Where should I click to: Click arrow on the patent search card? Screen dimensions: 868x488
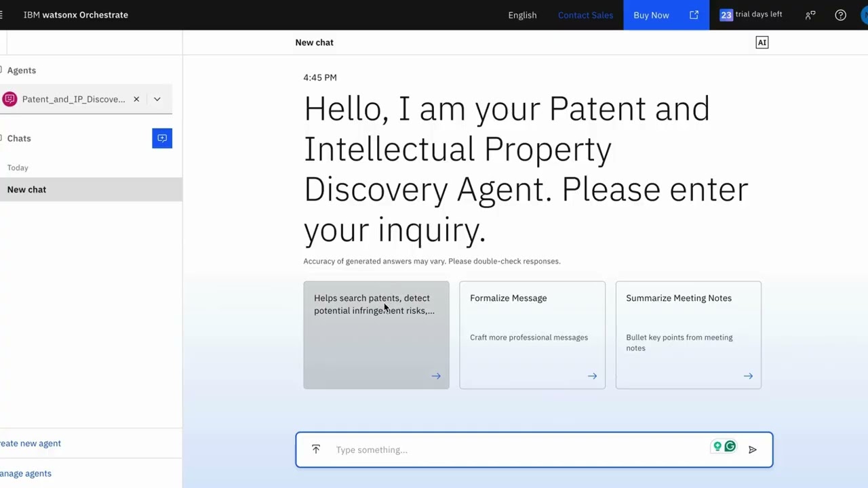click(436, 376)
